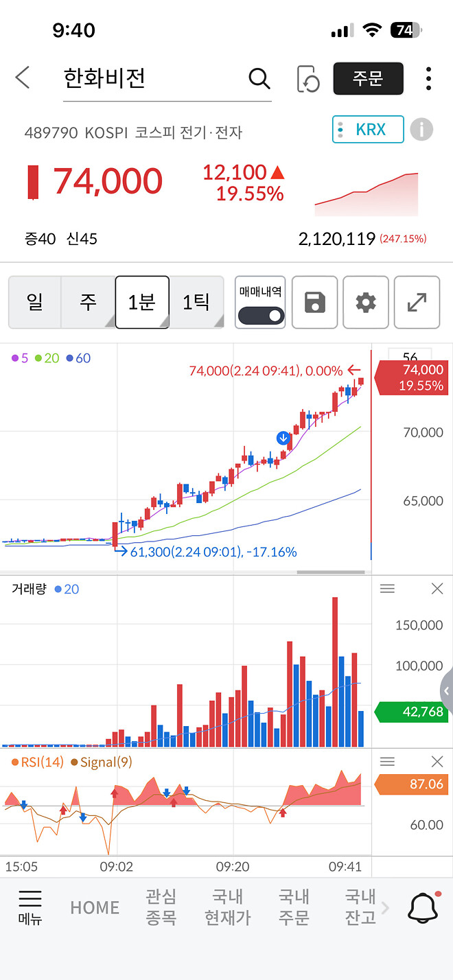The height and width of the screenshot is (980, 453).
Task: Click the chart horizontal scrollbar
Action: pyautogui.click(x=332, y=571)
